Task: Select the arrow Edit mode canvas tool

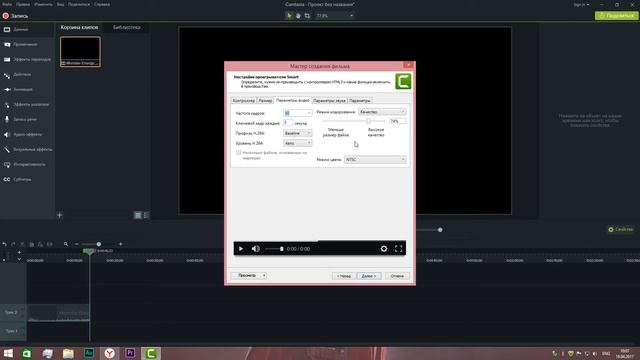Action: tap(289, 16)
